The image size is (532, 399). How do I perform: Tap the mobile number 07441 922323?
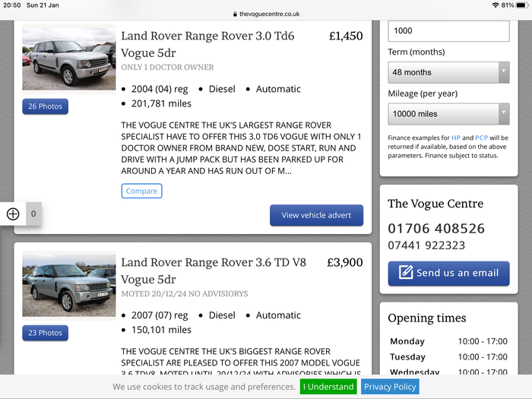pyautogui.click(x=426, y=245)
